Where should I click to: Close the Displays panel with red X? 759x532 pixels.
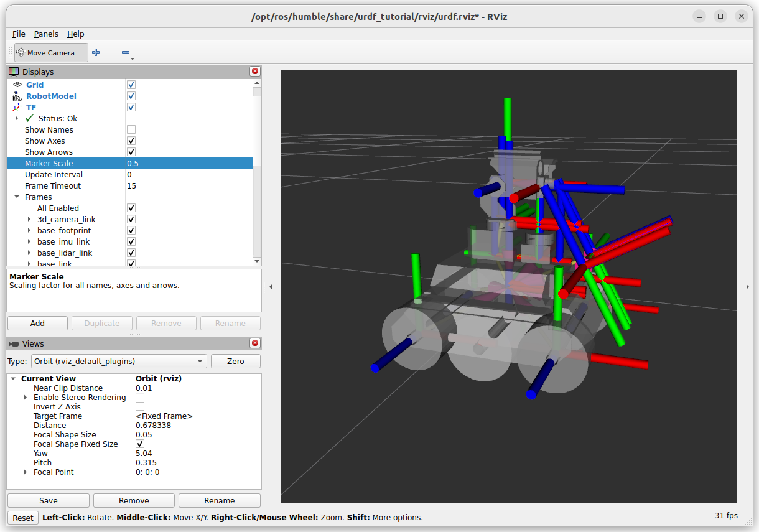(255, 72)
